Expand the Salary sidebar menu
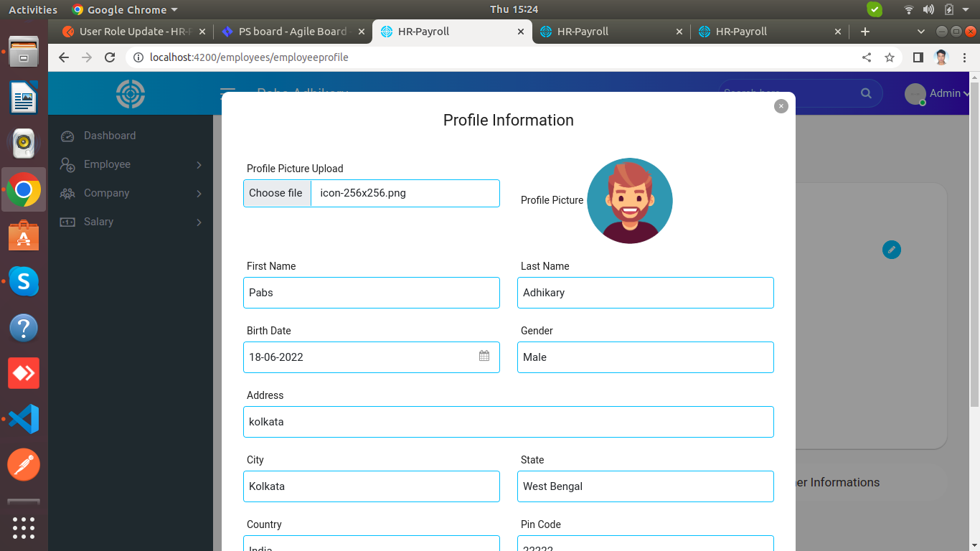This screenshot has width=980, height=551. [131, 222]
